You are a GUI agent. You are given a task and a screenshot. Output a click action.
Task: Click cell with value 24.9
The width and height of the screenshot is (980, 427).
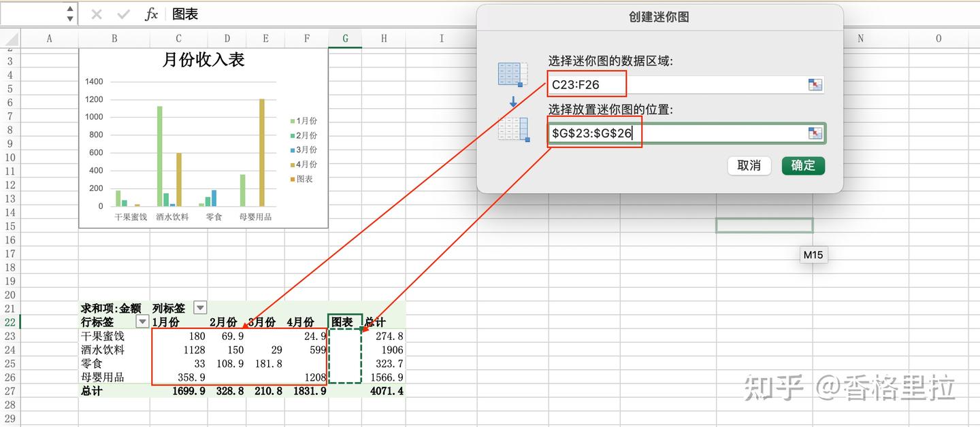click(x=307, y=336)
